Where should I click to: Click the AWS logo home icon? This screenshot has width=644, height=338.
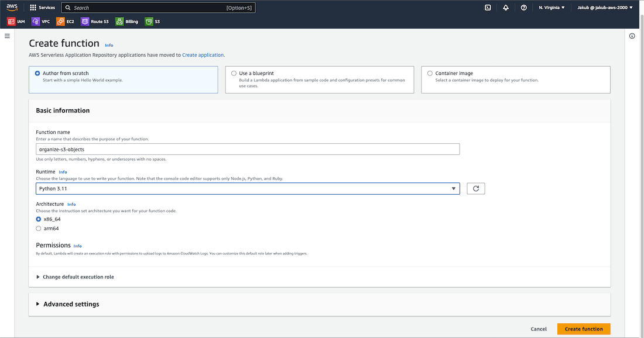(x=12, y=7)
